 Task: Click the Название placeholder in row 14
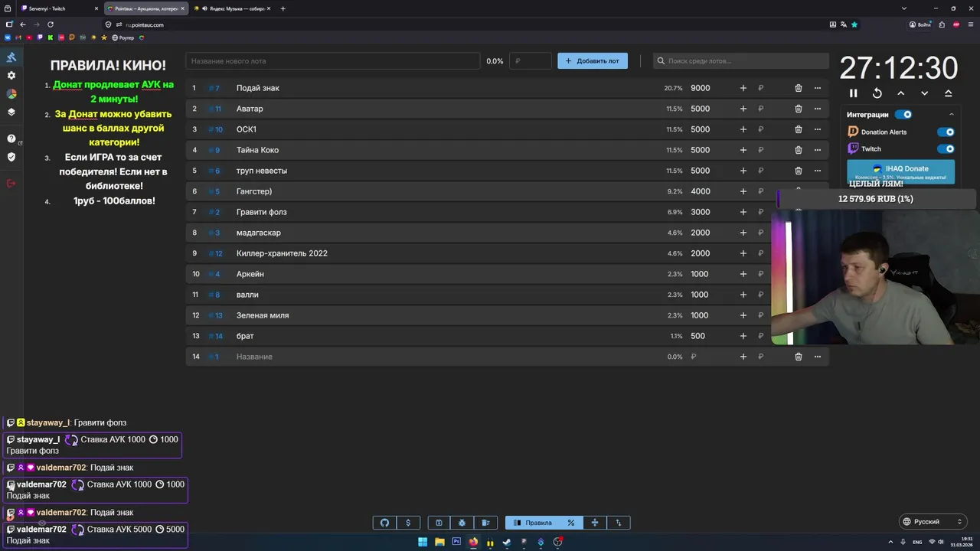(254, 357)
